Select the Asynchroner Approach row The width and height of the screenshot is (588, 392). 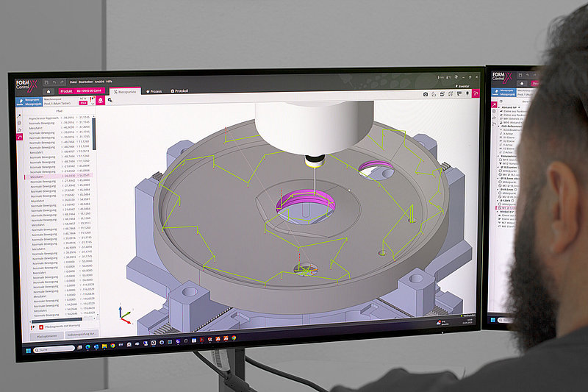60,118
